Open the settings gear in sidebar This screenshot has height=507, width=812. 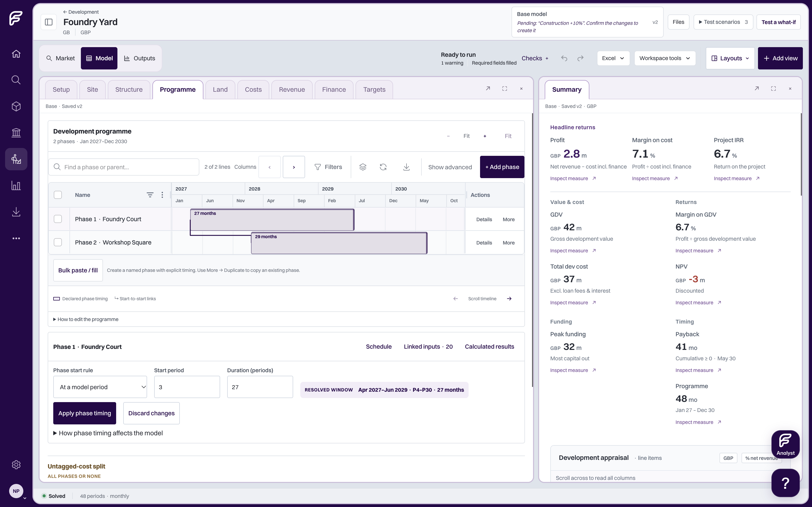pyautogui.click(x=16, y=464)
